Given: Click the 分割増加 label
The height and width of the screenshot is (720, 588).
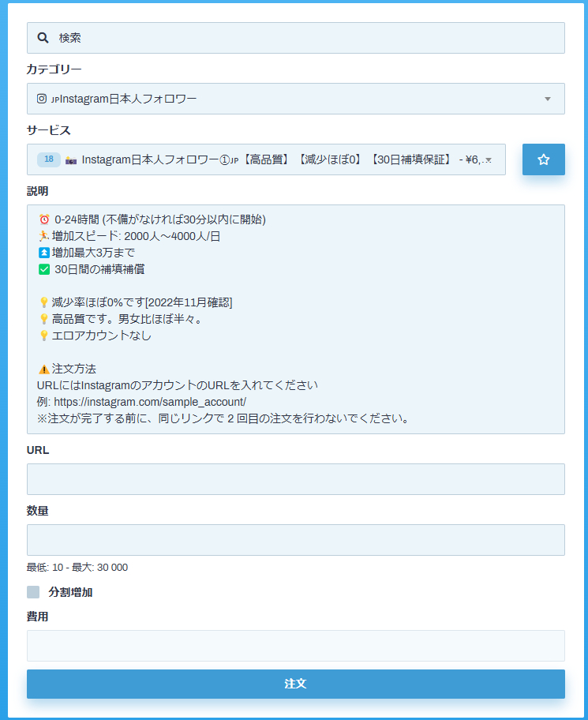Looking at the screenshot, I should click(x=70, y=592).
